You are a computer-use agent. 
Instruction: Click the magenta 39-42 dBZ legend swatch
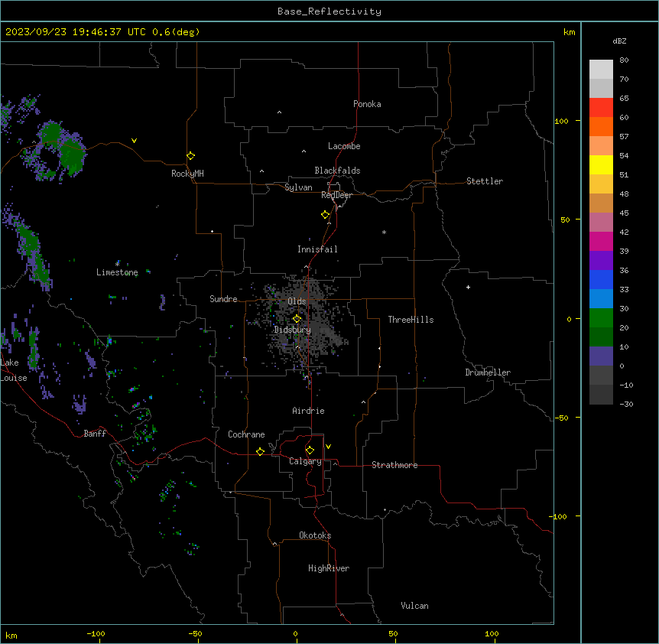(601, 241)
